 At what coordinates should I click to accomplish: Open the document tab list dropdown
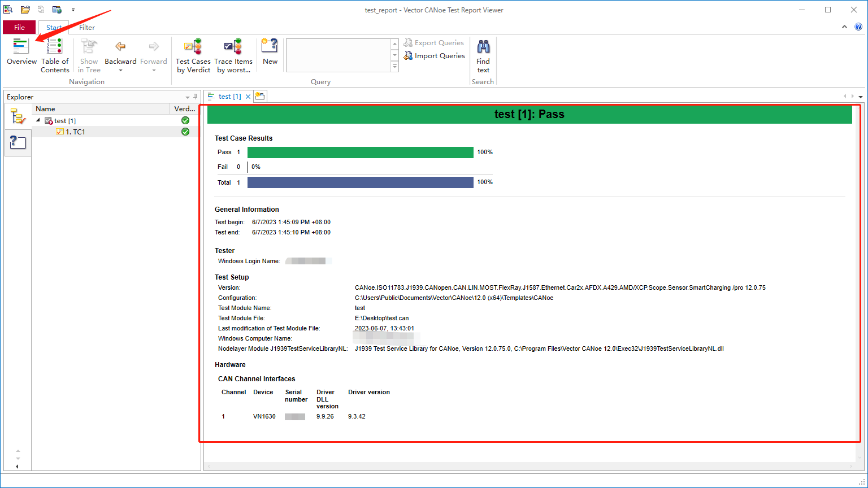[861, 97]
